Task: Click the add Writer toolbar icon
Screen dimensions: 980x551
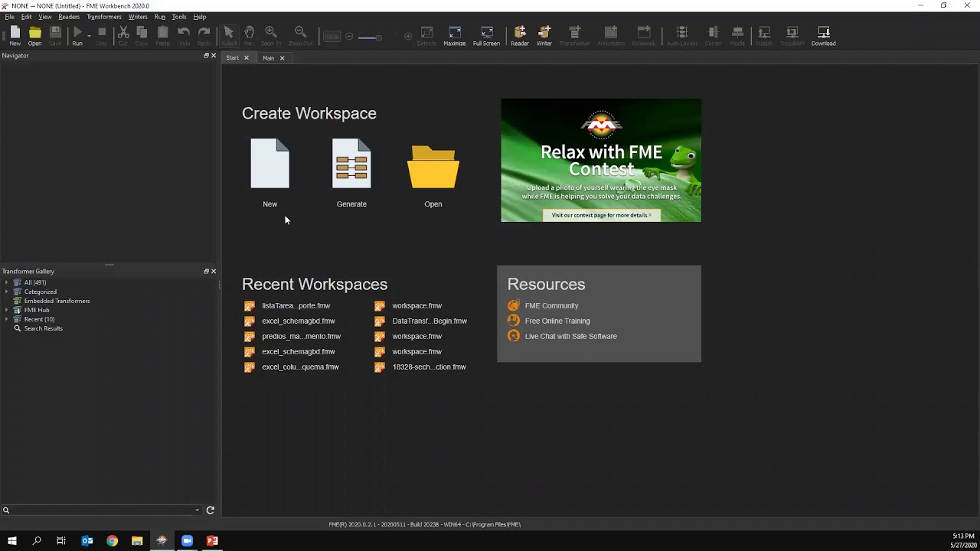Action: [544, 35]
